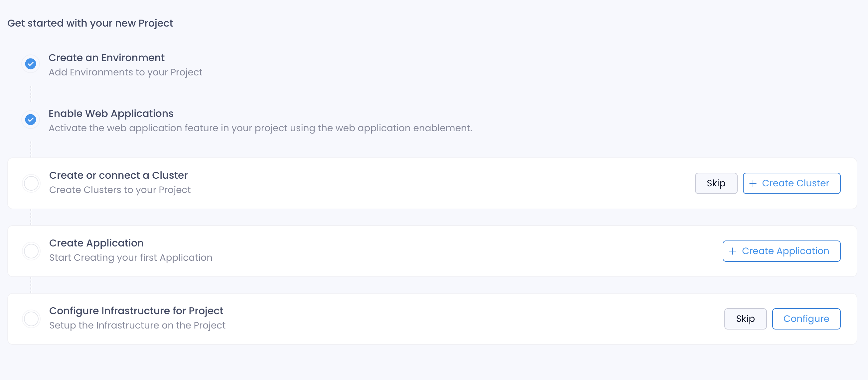Click the Create an Environment checkmark icon
This screenshot has height=380, width=868.
click(31, 64)
